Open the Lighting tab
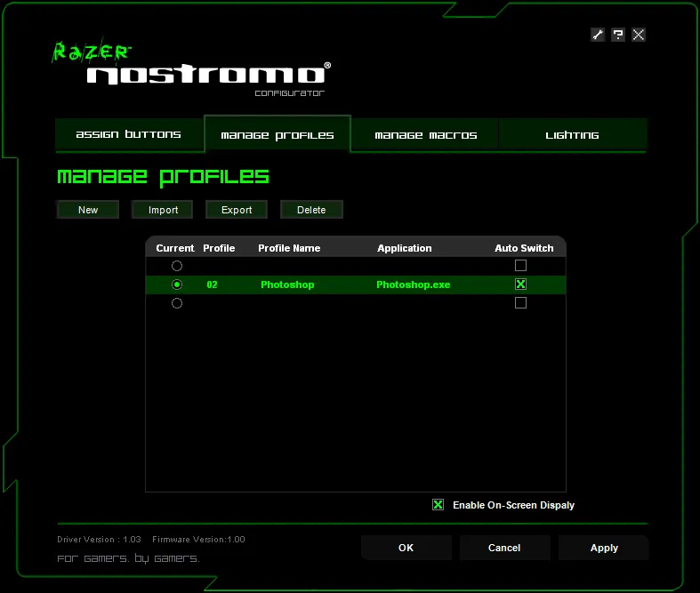 tap(572, 135)
